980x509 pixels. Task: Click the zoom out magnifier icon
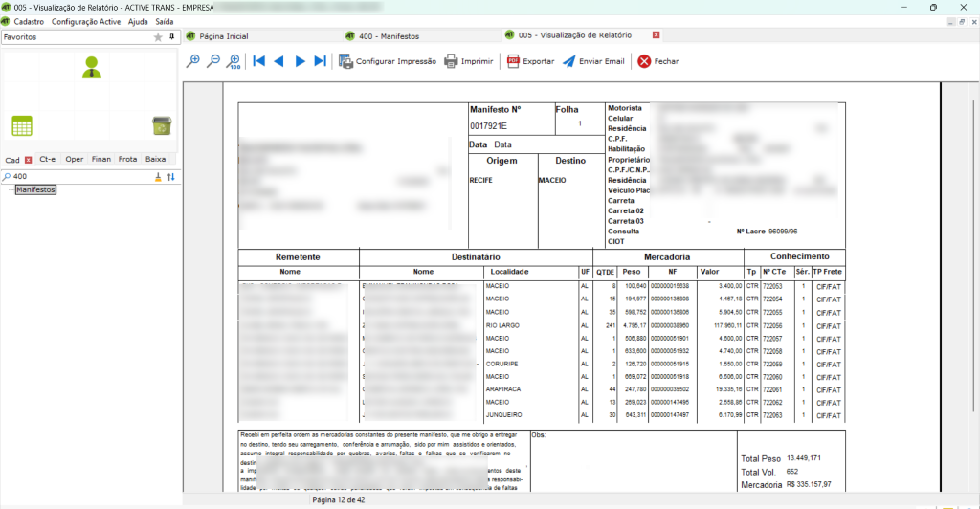213,61
